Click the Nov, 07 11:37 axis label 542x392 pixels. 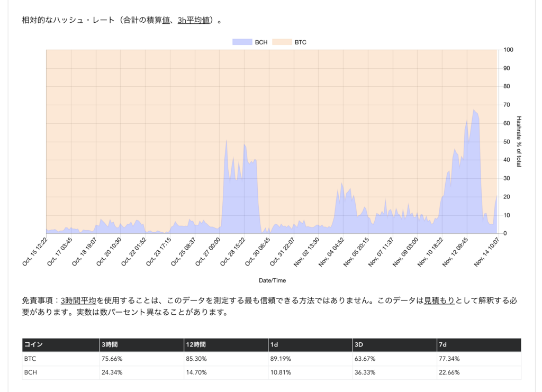click(x=381, y=252)
